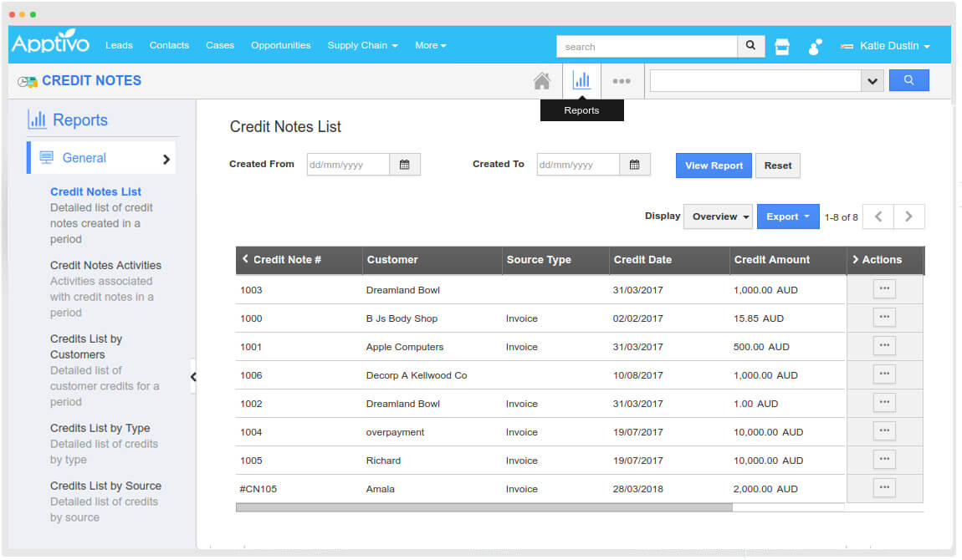Expand the Export dropdown button

[x=788, y=216]
